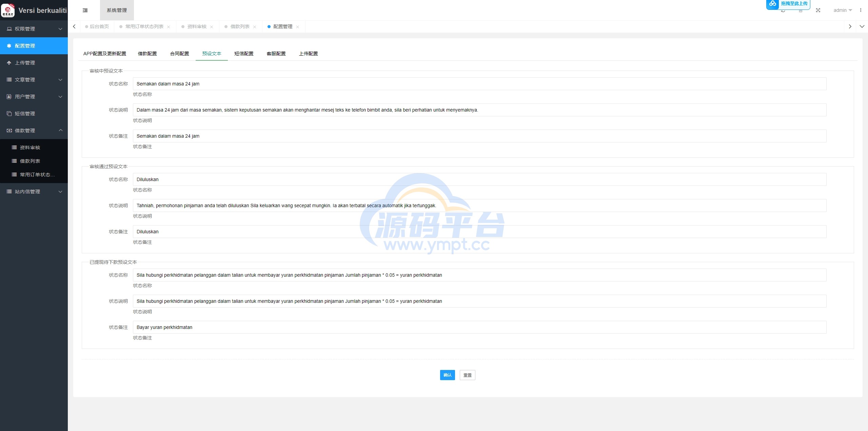
Task: Select the 系统管理 top menu item
Action: [117, 10]
